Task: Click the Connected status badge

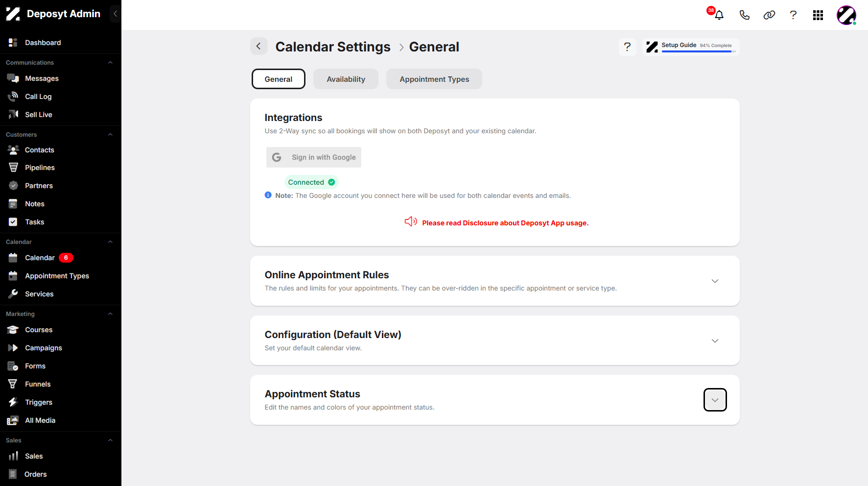Action: coord(311,182)
